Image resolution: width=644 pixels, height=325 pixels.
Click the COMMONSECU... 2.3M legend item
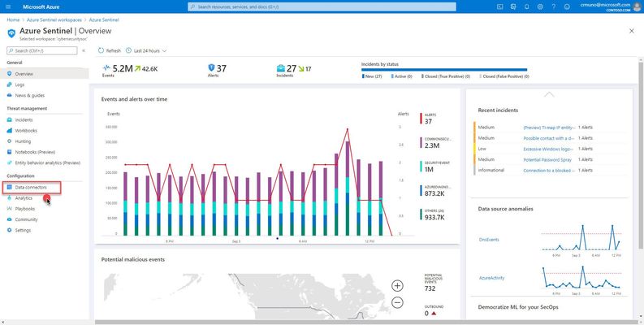point(435,142)
